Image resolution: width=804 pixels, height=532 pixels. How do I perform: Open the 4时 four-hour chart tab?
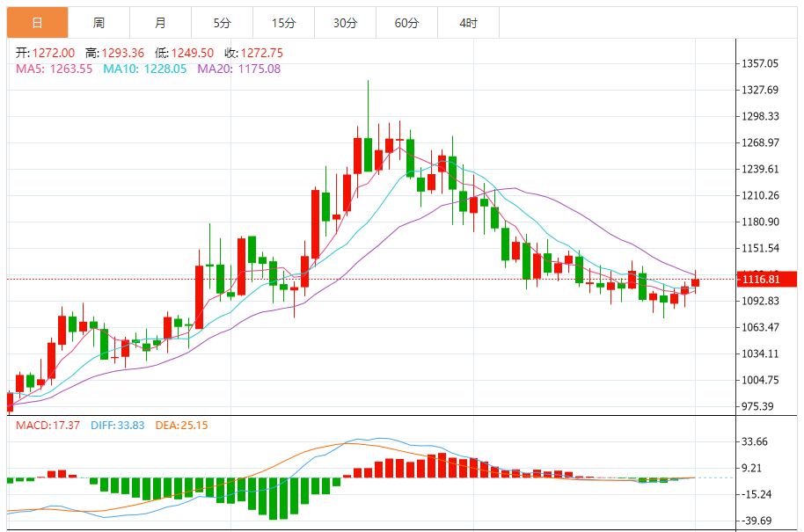468,23
